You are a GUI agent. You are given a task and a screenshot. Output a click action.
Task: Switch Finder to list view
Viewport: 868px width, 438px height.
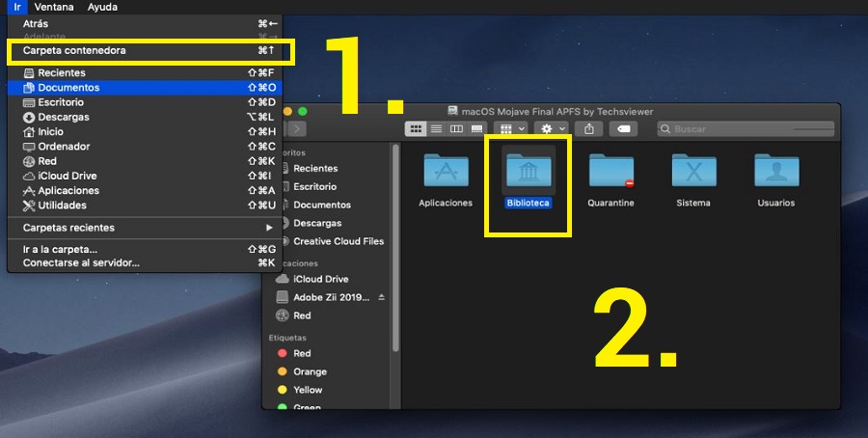436,129
